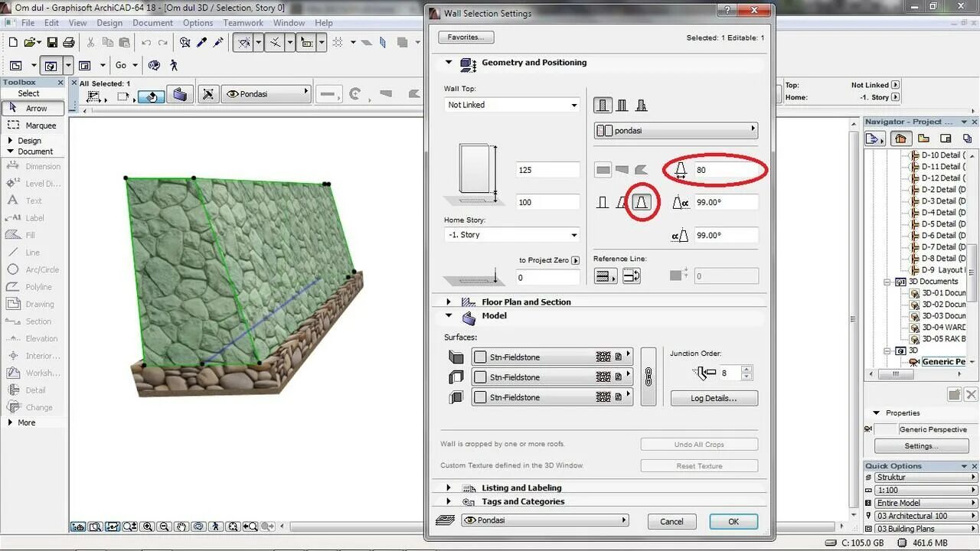
Task: Open the Teamwork menu
Action: tap(243, 23)
